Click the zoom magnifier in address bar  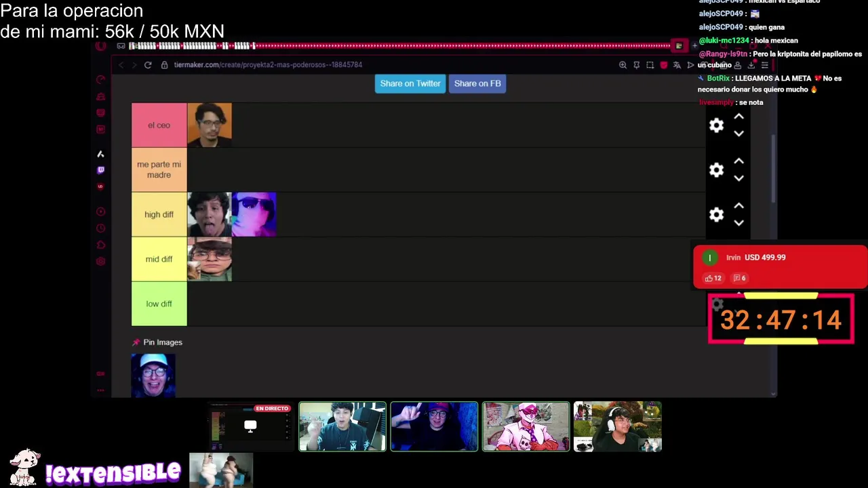[623, 65]
